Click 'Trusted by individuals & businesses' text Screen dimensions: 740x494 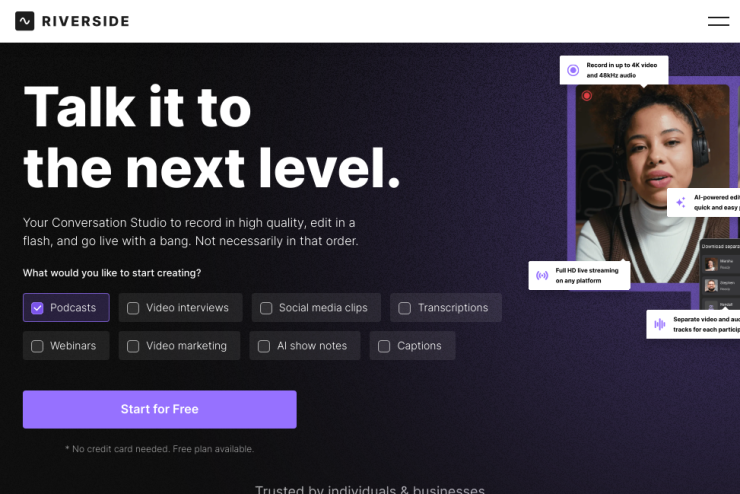click(370, 489)
